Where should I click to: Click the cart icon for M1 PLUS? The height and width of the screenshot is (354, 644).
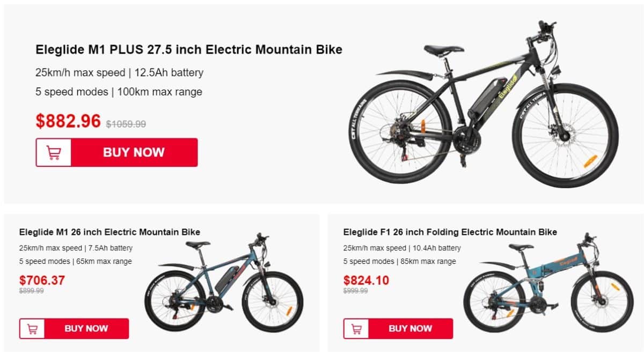[x=54, y=152]
